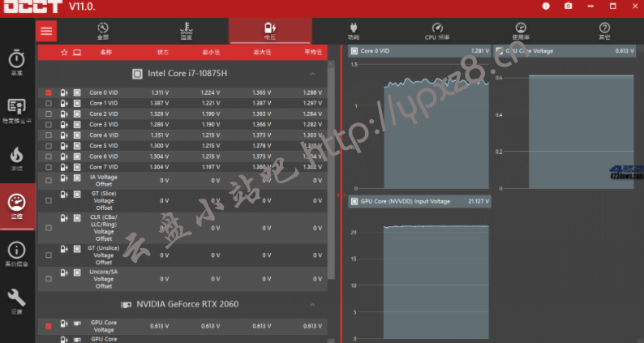The height and width of the screenshot is (343, 644).
Task: Click the chip icon in Core 1 VID row
Action: [x=77, y=103]
